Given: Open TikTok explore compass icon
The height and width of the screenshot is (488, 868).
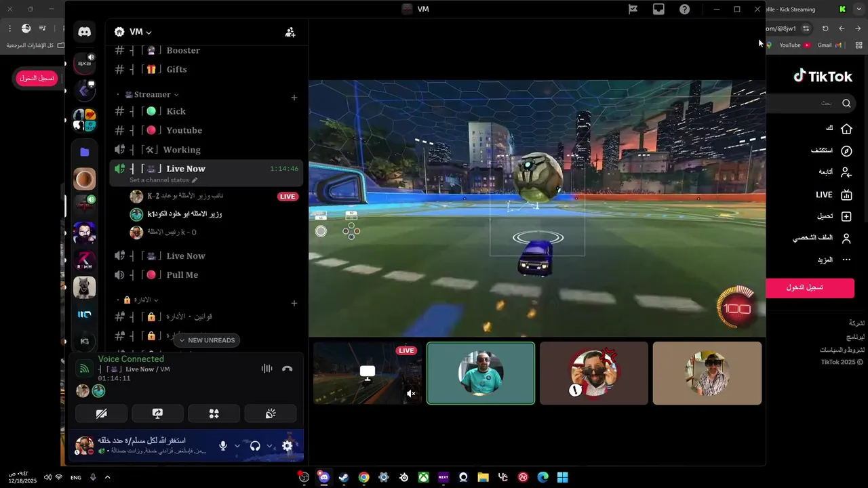Looking at the screenshot, I should 846,151.
